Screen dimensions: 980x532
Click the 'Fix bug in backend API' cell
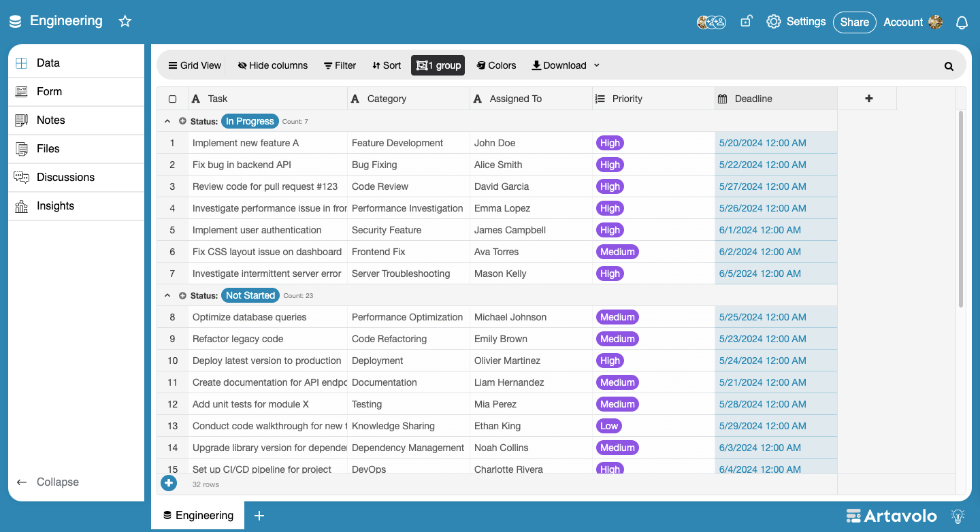pyautogui.click(x=267, y=165)
